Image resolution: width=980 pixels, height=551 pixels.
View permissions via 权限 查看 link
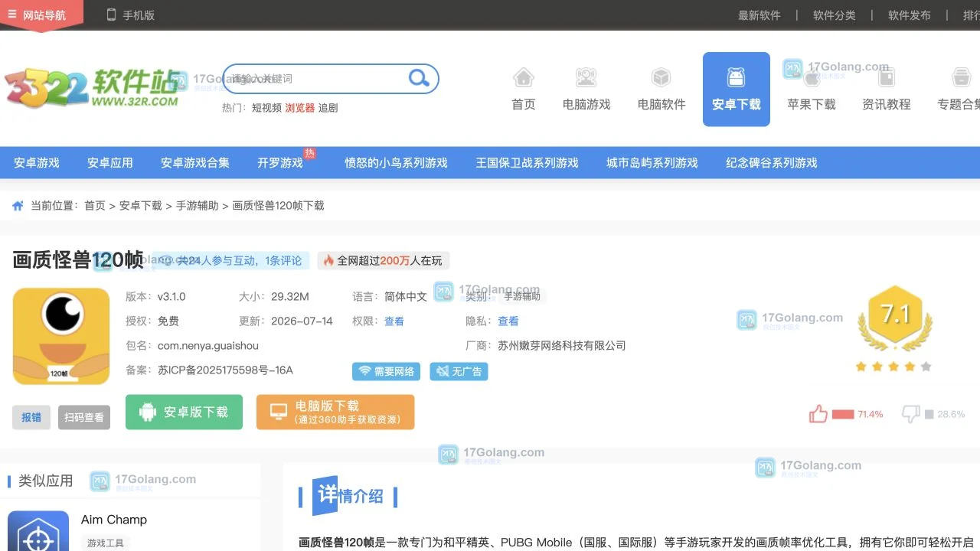(x=394, y=321)
